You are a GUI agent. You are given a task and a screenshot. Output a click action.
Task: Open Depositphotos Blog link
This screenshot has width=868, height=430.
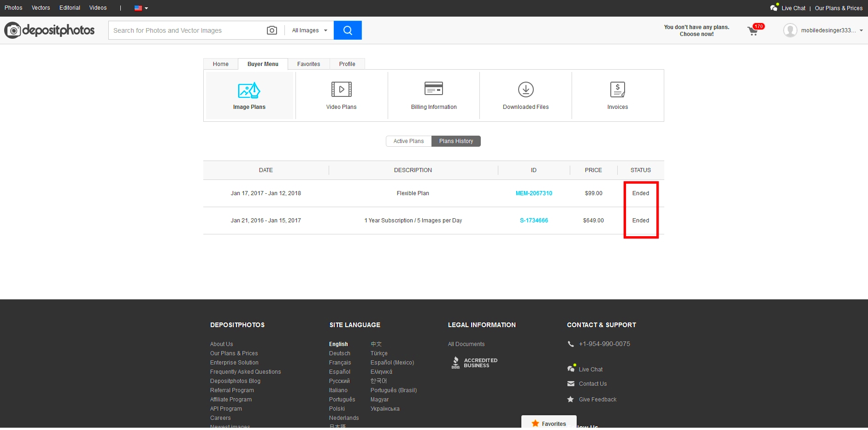pyautogui.click(x=235, y=381)
